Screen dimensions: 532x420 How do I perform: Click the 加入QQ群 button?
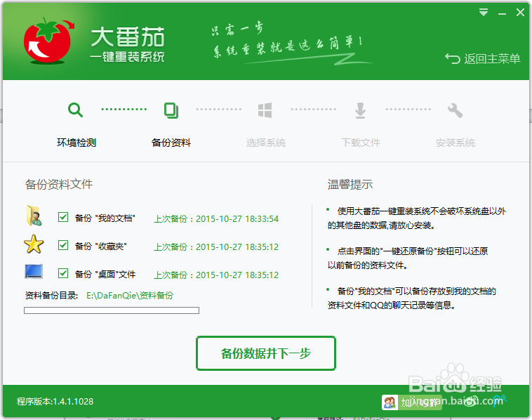(412, 402)
